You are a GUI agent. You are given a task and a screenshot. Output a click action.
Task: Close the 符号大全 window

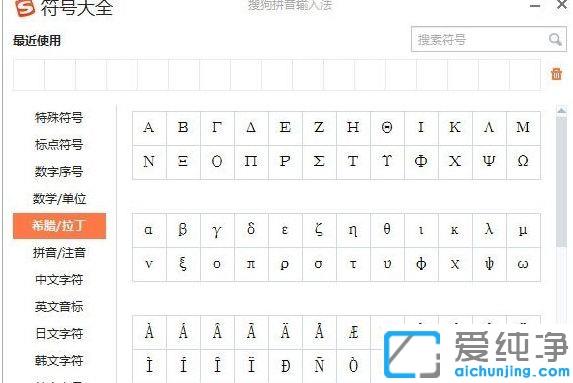click(562, 5)
